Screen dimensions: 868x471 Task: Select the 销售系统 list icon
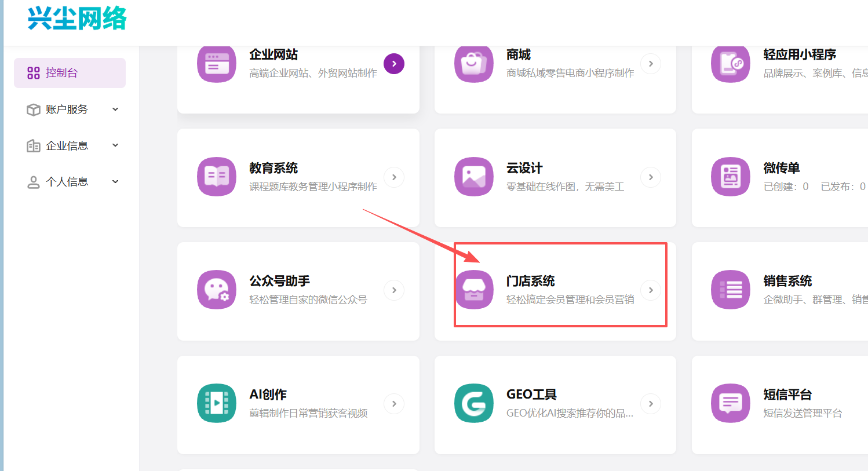coord(731,290)
